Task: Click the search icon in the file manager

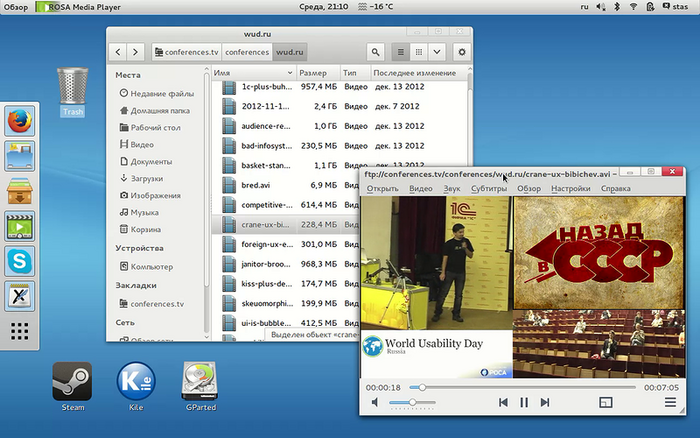Action: pyautogui.click(x=375, y=51)
